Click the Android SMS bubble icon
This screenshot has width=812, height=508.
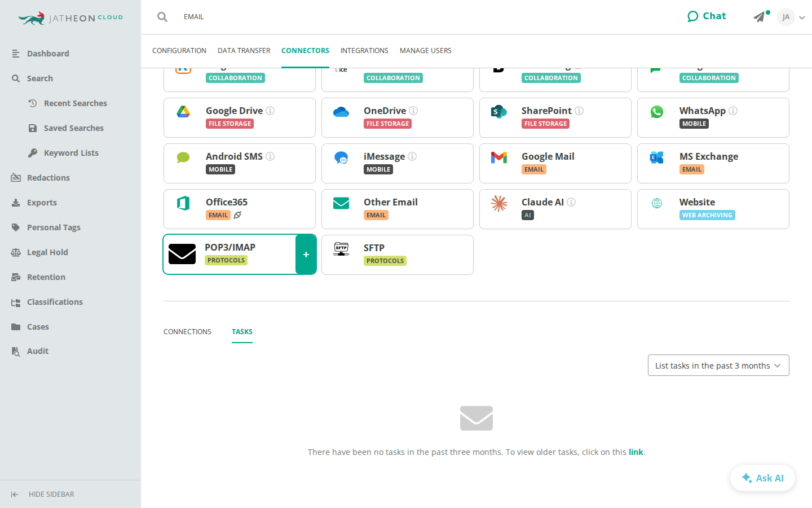[x=183, y=157]
